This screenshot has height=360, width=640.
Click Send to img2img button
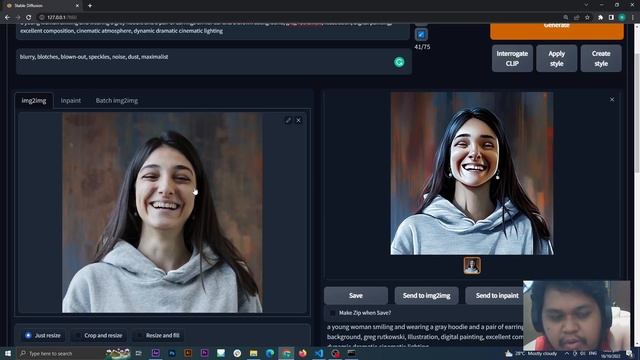tap(427, 295)
